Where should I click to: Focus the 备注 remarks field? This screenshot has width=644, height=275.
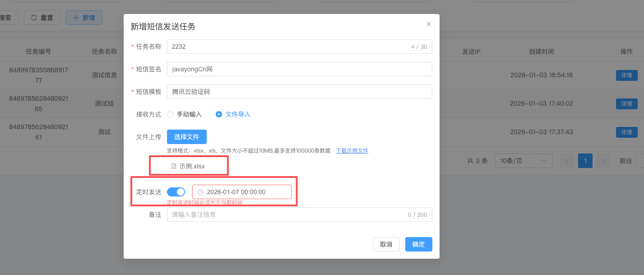pos(287,214)
